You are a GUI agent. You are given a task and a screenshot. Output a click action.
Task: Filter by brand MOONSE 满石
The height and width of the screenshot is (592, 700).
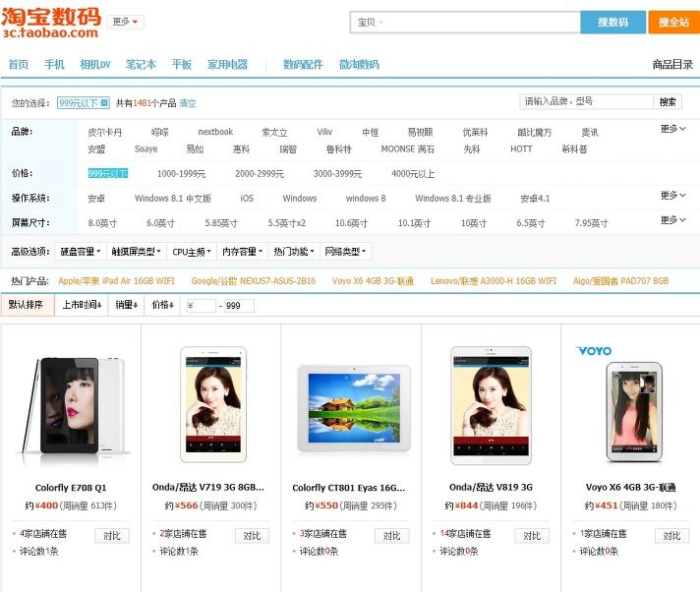pyautogui.click(x=408, y=148)
